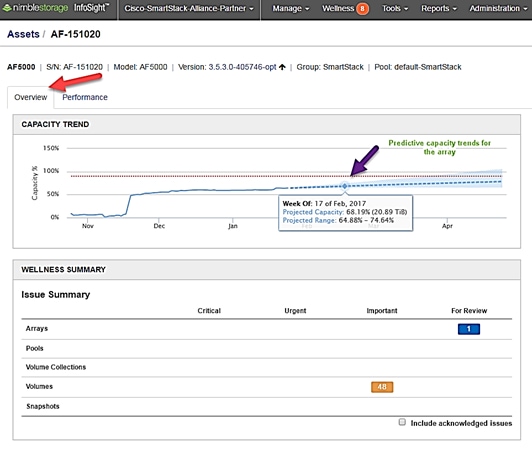The height and width of the screenshot is (449, 532).
Task: Open the Manage menu
Action: click(x=291, y=8)
